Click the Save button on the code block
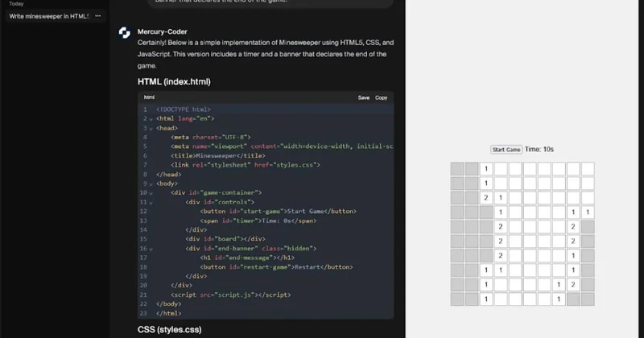644x338 pixels. point(364,97)
